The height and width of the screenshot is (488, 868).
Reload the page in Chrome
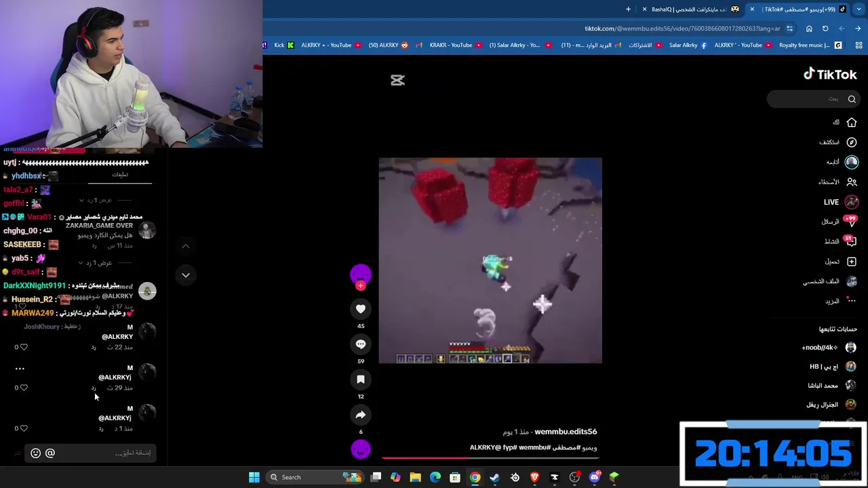tap(825, 28)
